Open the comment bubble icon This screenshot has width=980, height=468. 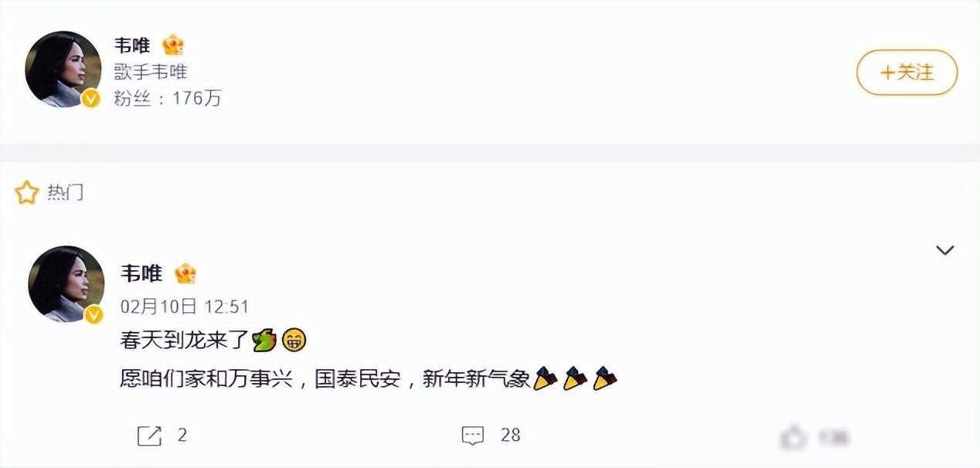click(x=473, y=436)
